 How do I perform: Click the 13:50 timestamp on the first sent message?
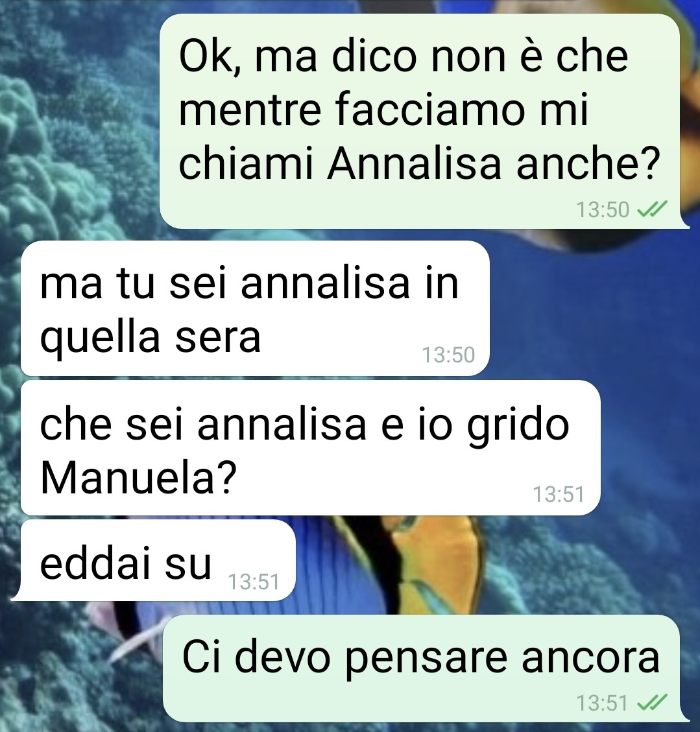point(603,209)
